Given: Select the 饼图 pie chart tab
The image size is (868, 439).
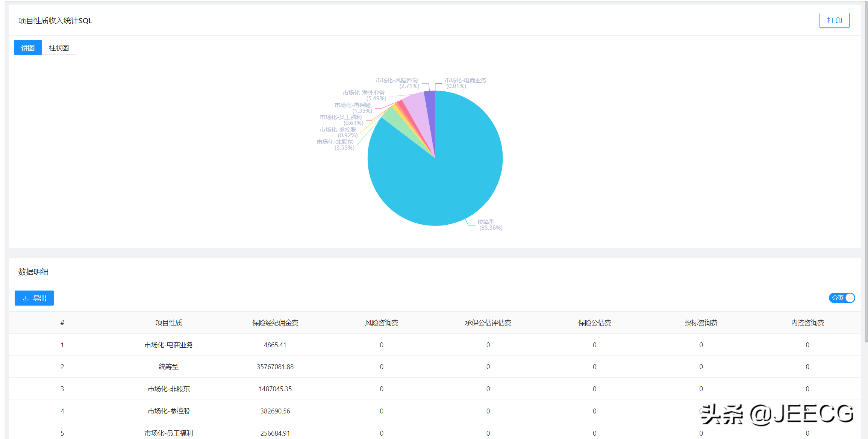Looking at the screenshot, I should tap(28, 48).
